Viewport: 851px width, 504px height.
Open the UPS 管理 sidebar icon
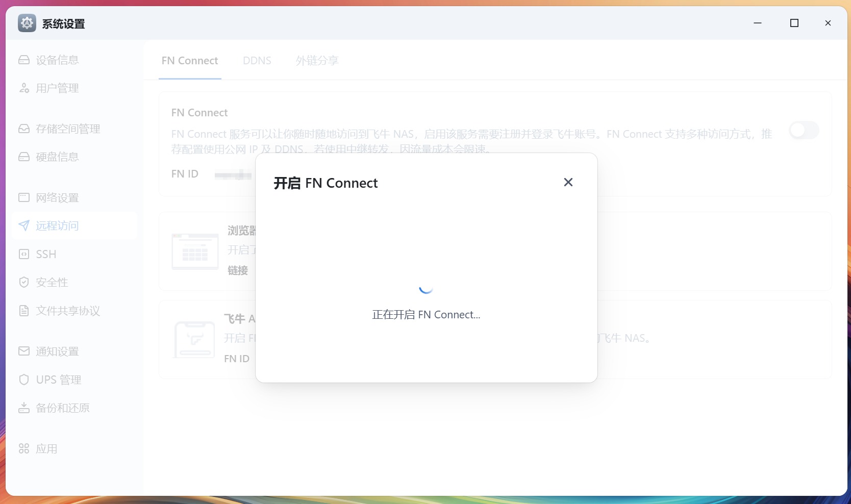[24, 380]
